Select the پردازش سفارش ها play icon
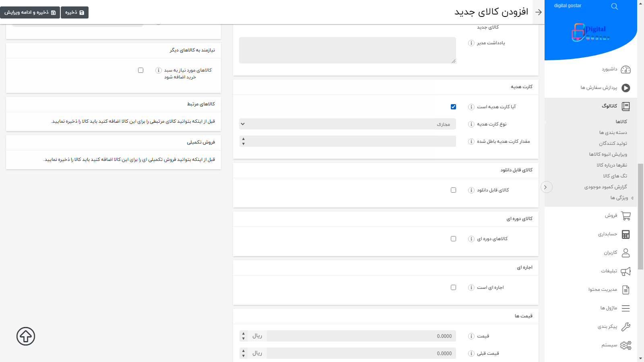 (x=625, y=88)
